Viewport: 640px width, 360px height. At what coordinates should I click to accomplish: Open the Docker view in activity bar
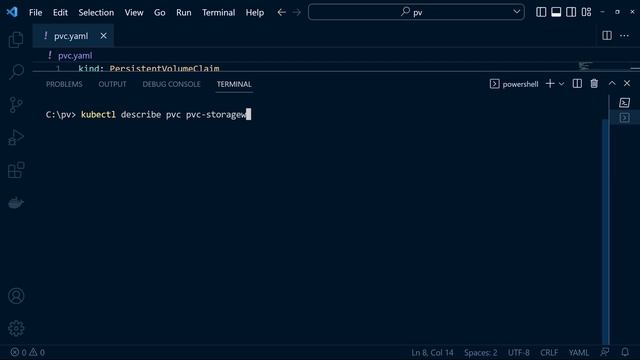(x=16, y=202)
